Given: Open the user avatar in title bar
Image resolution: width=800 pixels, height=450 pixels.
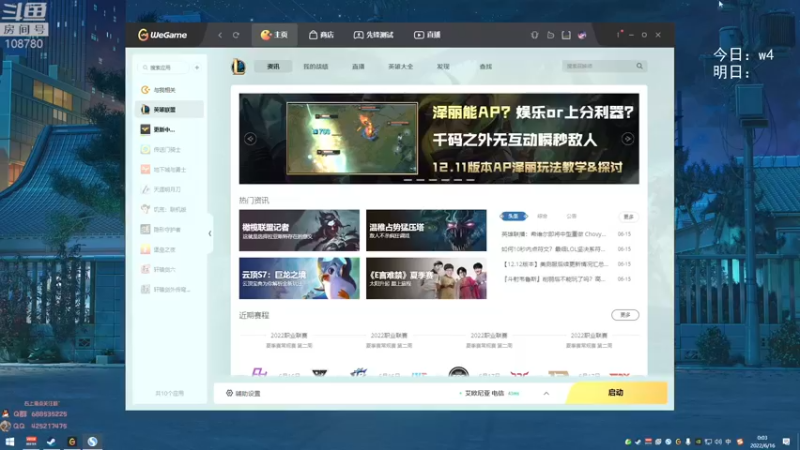Looking at the screenshot, I should pos(582,35).
